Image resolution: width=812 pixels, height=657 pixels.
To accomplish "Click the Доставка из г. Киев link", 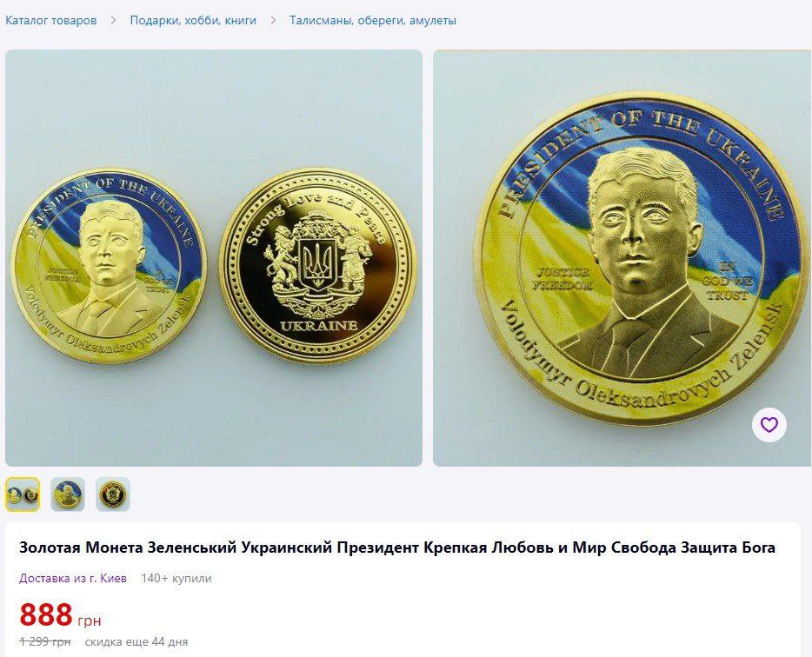I will [x=73, y=578].
